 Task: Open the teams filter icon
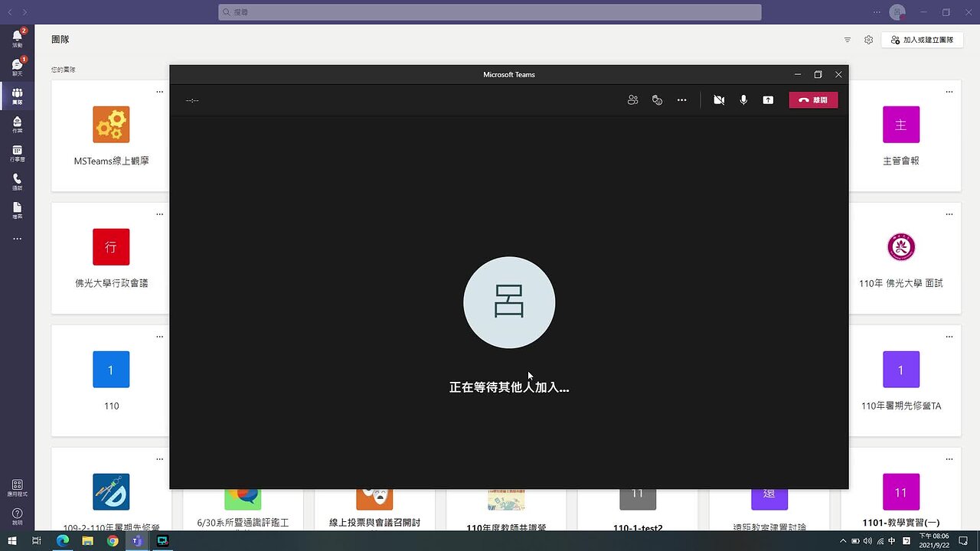848,40
